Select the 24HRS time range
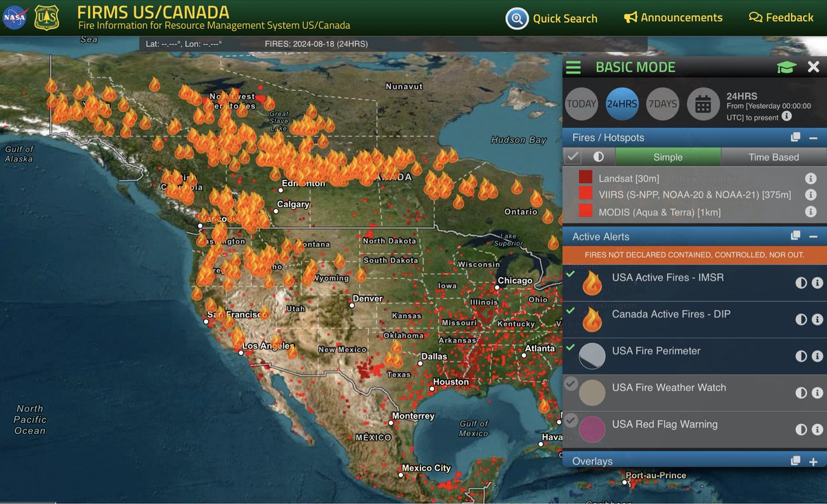This screenshot has height=504, width=827. tap(622, 105)
